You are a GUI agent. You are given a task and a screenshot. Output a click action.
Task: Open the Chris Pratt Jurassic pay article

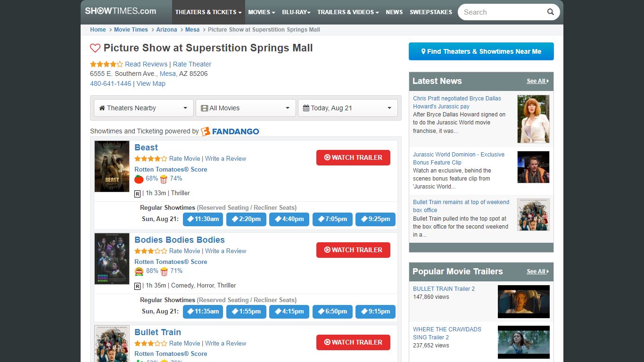[457, 102]
